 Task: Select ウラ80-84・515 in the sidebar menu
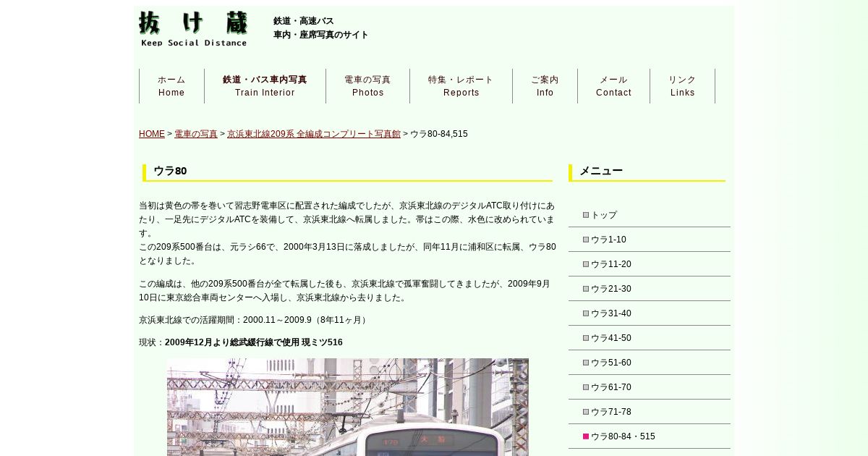point(650,436)
